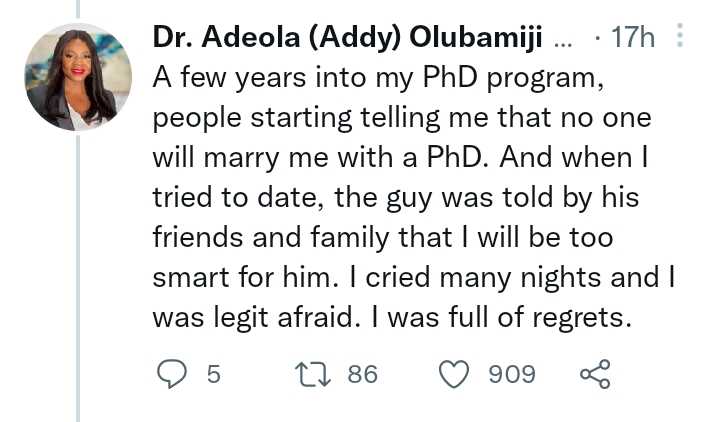The height and width of the screenshot is (422, 720).
Task: View the 5 replies count
Action: (213, 374)
